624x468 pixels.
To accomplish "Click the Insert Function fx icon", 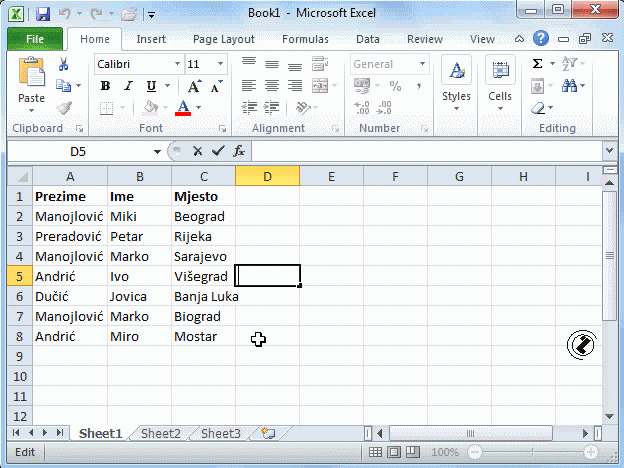I will coord(239,151).
